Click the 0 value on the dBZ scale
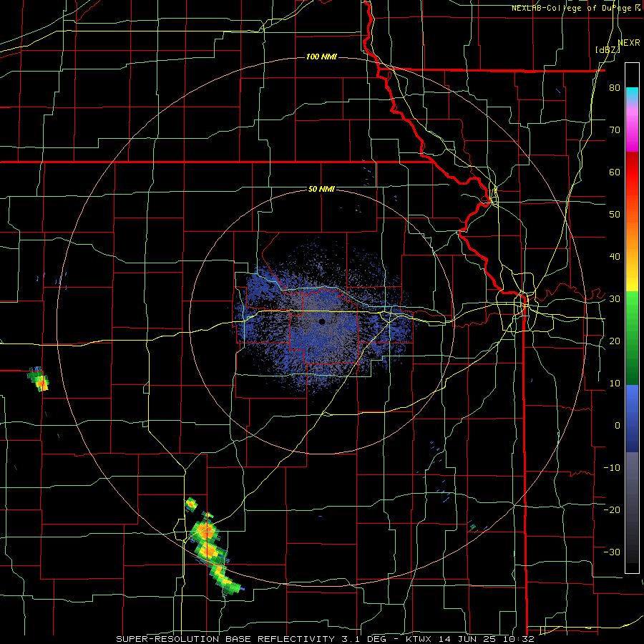Screen dimensions: 644x644 [618, 426]
